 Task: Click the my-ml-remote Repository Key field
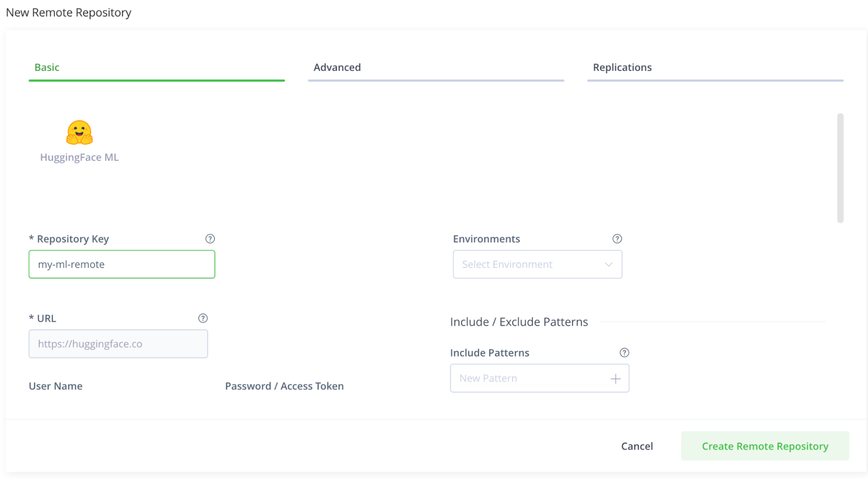(x=122, y=264)
